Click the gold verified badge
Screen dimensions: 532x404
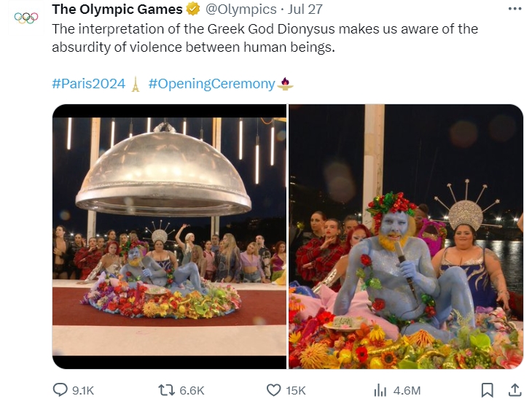tap(193, 9)
